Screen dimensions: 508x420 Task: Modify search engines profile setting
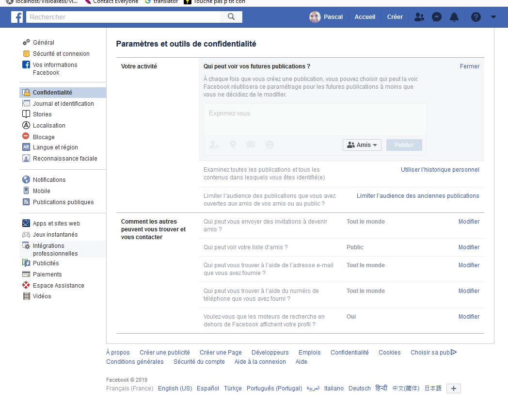(469, 316)
